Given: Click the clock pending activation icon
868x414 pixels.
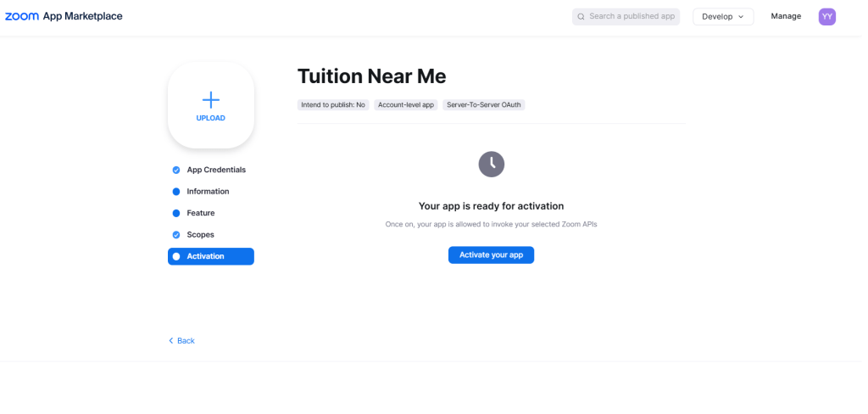Looking at the screenshot, I should click(492, 164).
